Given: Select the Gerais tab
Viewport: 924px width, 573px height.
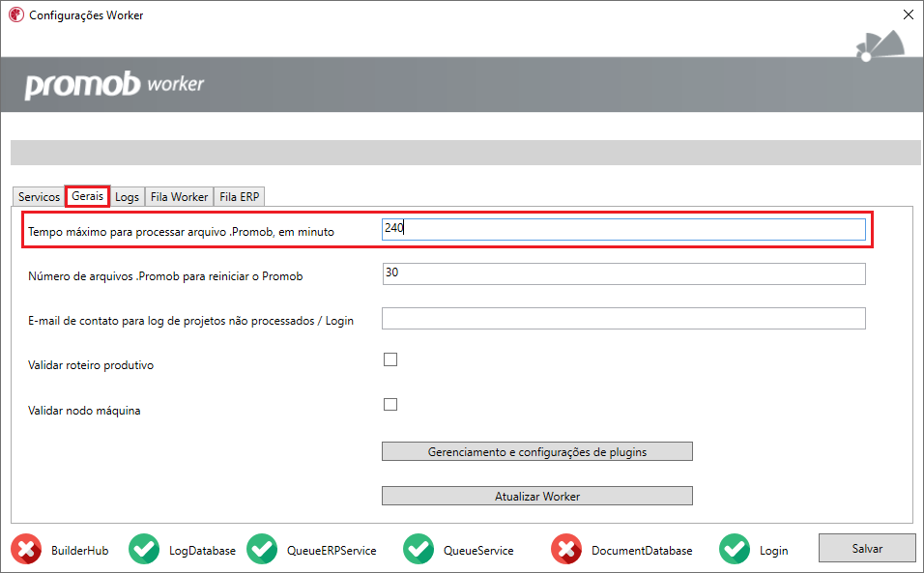Looking at the screenshot, I should tap(87, 196).
